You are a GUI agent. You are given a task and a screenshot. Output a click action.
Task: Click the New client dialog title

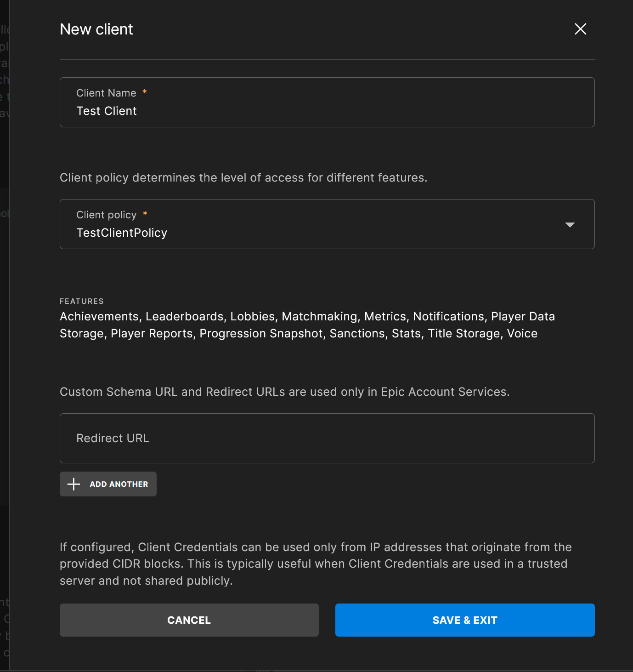pos(96,29)
